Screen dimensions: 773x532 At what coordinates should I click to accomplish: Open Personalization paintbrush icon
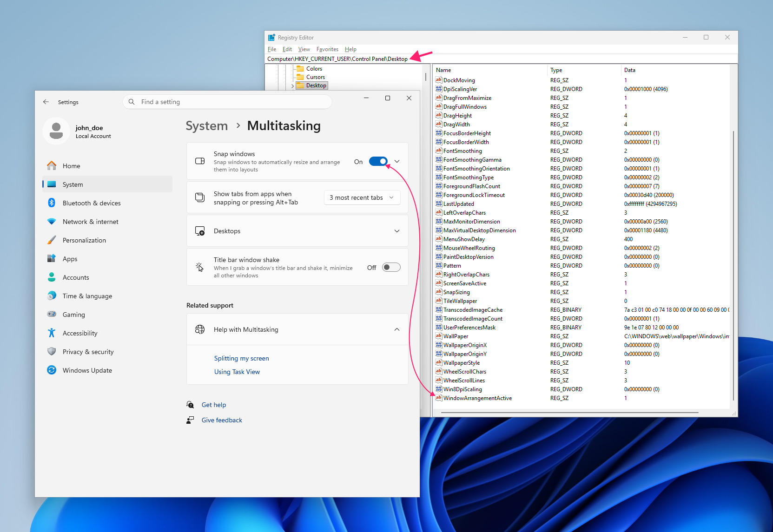52,240
